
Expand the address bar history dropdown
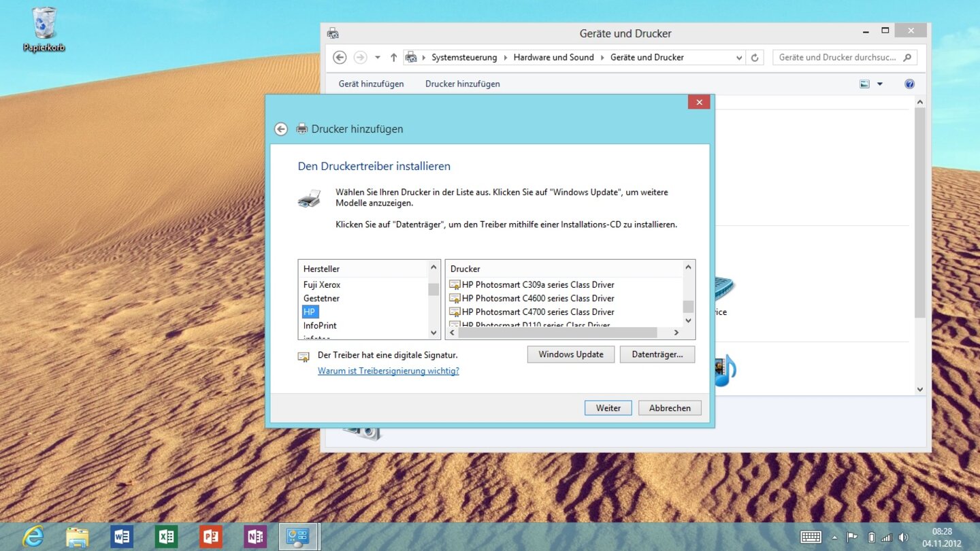(739, 58)
